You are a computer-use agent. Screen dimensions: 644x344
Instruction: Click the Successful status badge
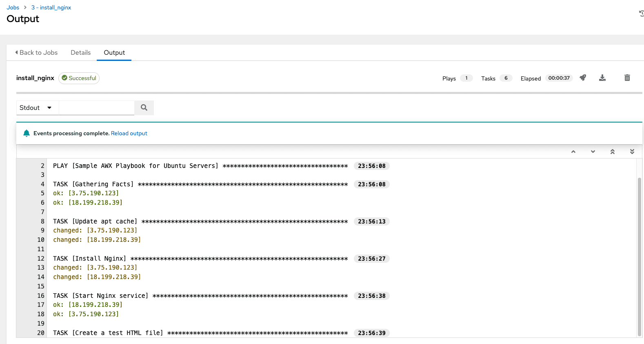(x=79, y=78)
